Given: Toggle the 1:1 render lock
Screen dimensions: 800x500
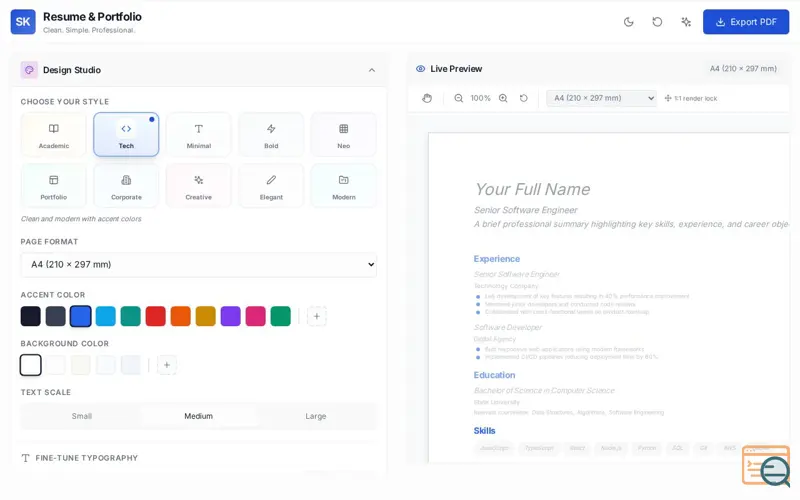Looking at the screenshot, I should pos(691,98).
